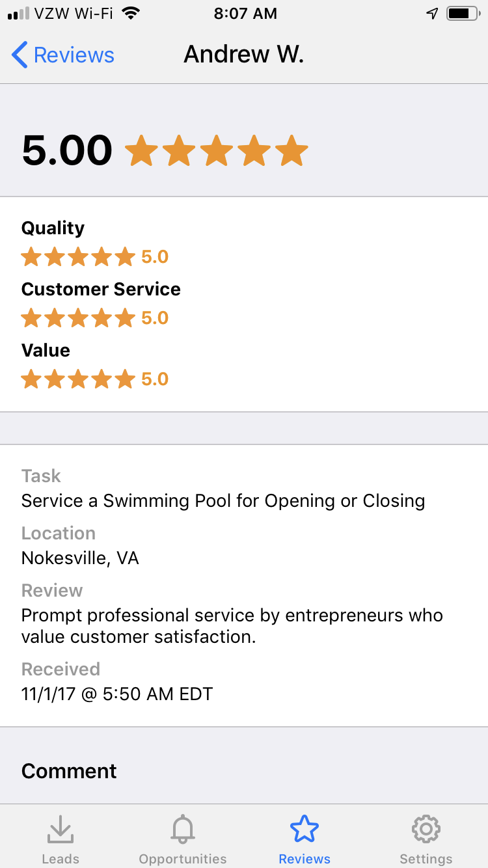
Task: Tap the Wi-Fi status icon
Action: (131, 14)
